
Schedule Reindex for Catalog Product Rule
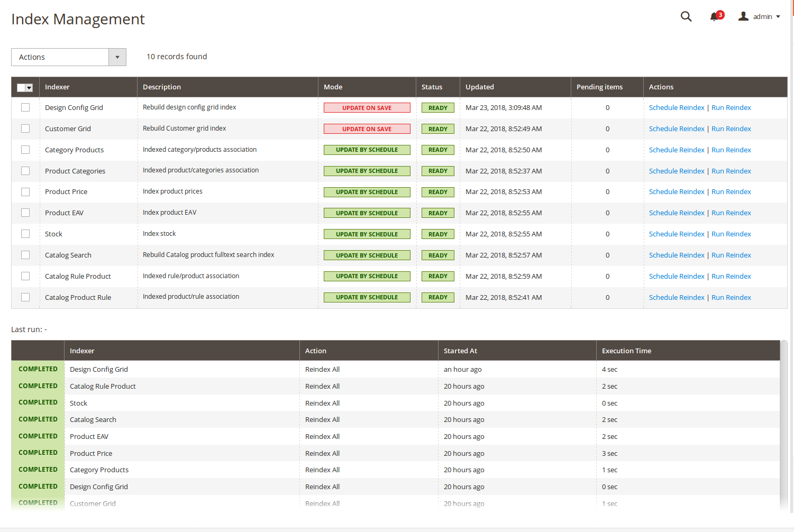click(677, 297)
